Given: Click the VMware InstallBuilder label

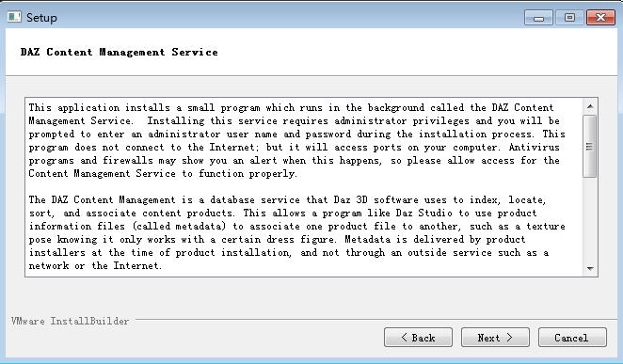Looking at the screenshot, I should coord(70,321).
